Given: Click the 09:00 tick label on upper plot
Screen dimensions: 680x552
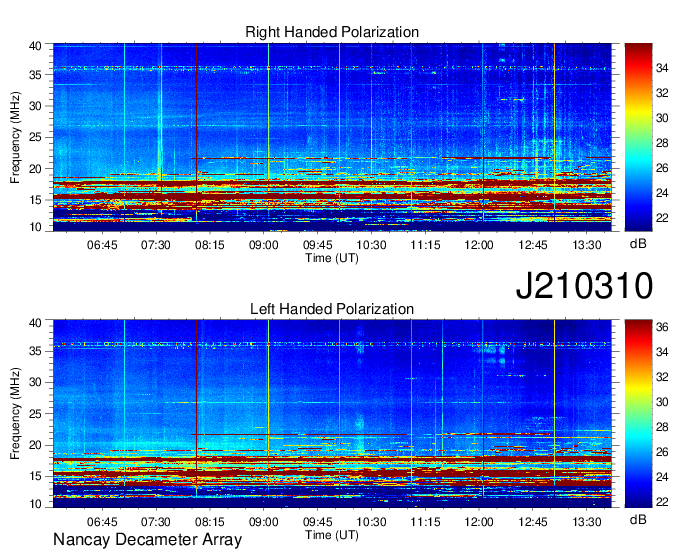Looking at the screenshot, I should [264, 245].
